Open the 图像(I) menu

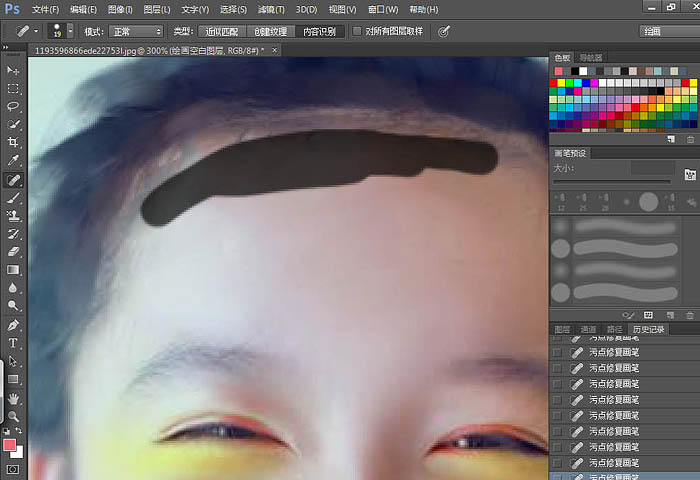pyautogui.click(x=120, y=9)
